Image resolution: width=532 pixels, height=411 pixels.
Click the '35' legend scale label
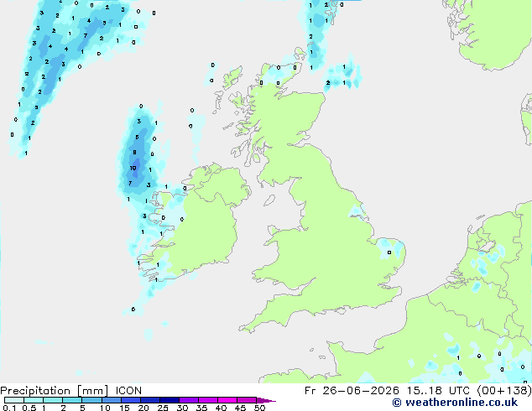201,408
